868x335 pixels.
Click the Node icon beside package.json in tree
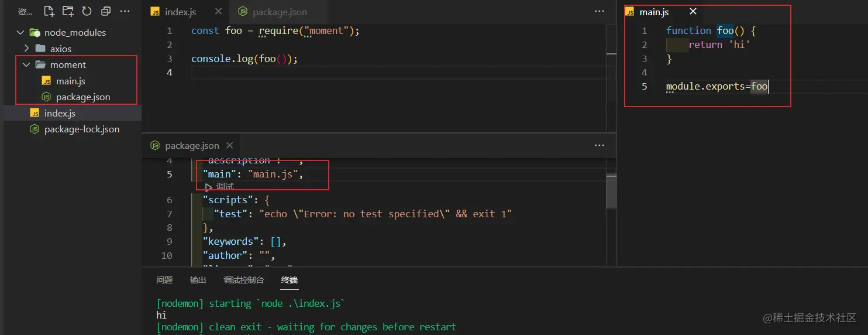(46, 97)
